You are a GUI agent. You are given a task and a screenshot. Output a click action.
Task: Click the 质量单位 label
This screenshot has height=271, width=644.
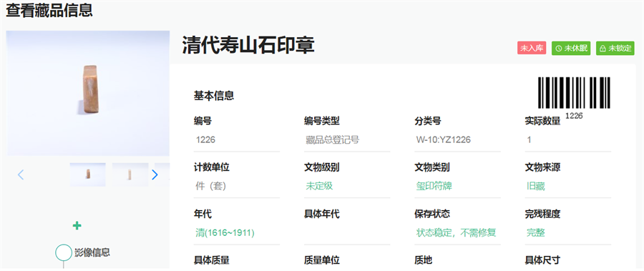pyautogui.click(x=321, y=260)
